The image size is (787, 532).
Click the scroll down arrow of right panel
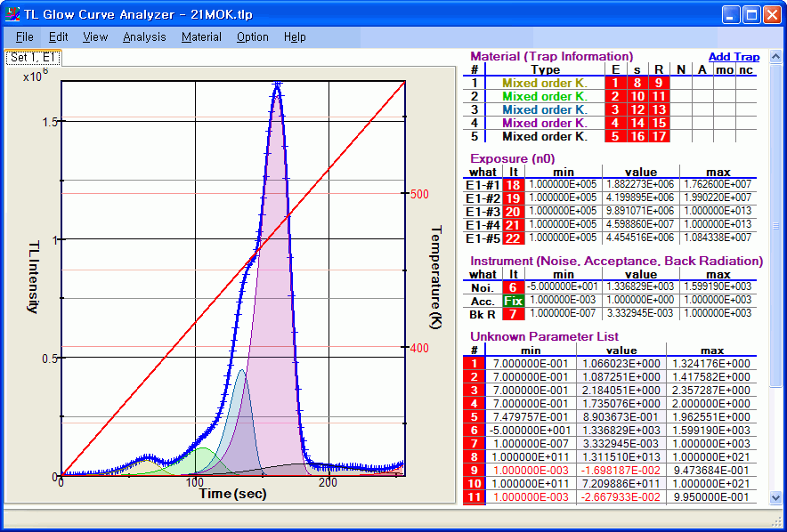click(775, 498)
